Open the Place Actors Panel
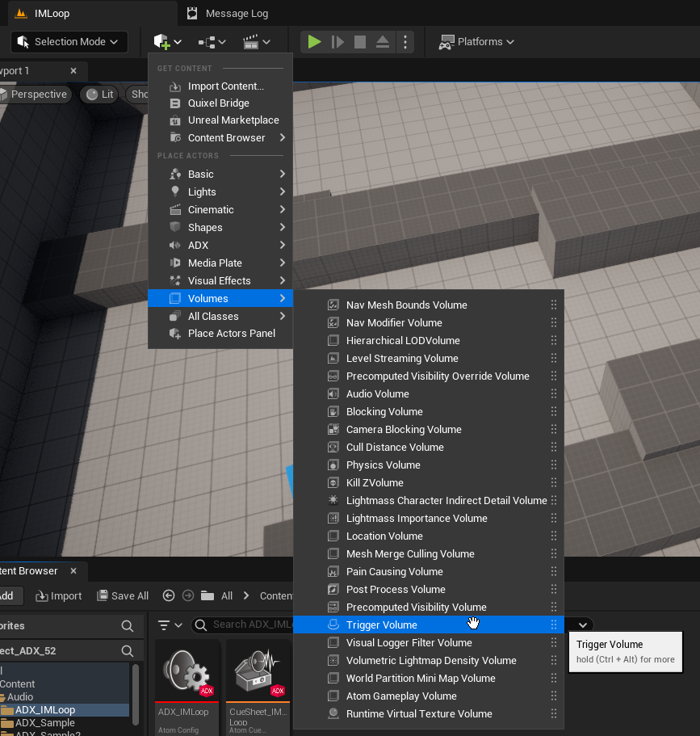Screen dimensions: 700x736 [x=220, y=334]
